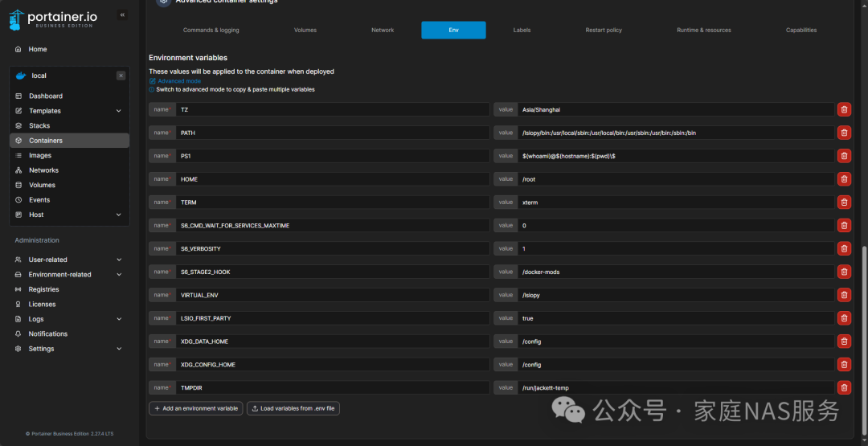Open the Notifications page
The image size is (868, 446).
click(48, 334)
